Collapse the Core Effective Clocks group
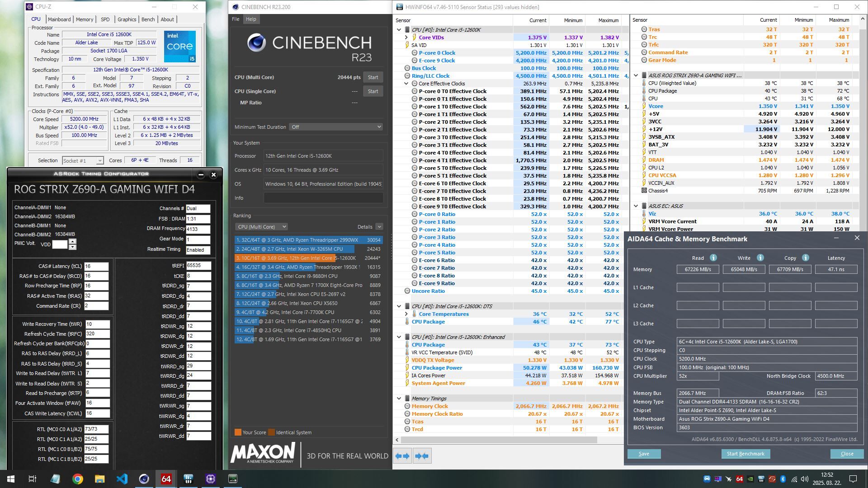Screen dimensions: 868x488 [x=406, y=84]
